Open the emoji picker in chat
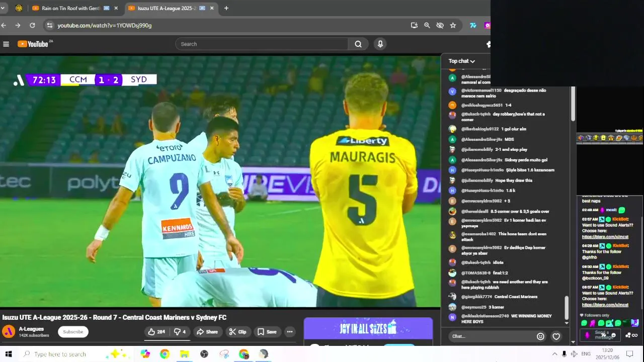Image resolution: width=644 pixels, height=362 pixels. [x=540, y=336]
